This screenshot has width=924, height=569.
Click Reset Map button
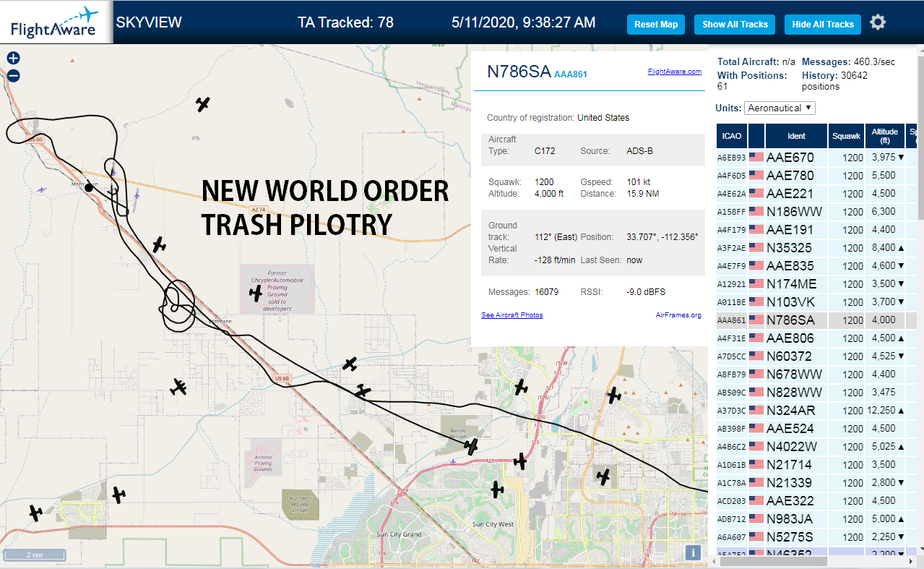coord(656,24)
